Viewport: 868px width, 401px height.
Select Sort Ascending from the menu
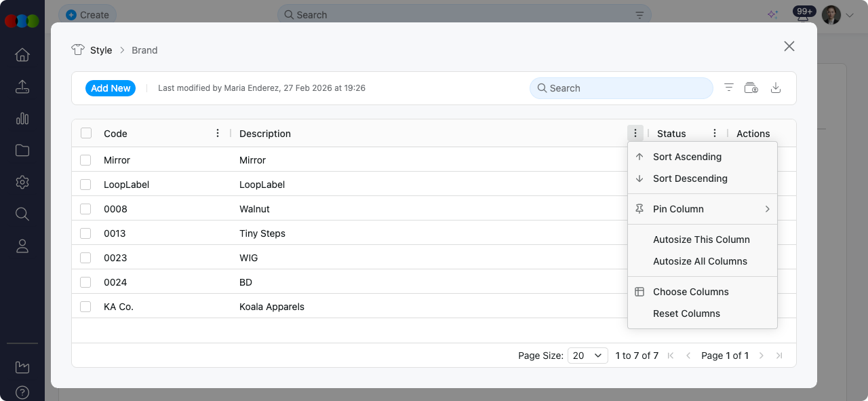click(687, 157)
